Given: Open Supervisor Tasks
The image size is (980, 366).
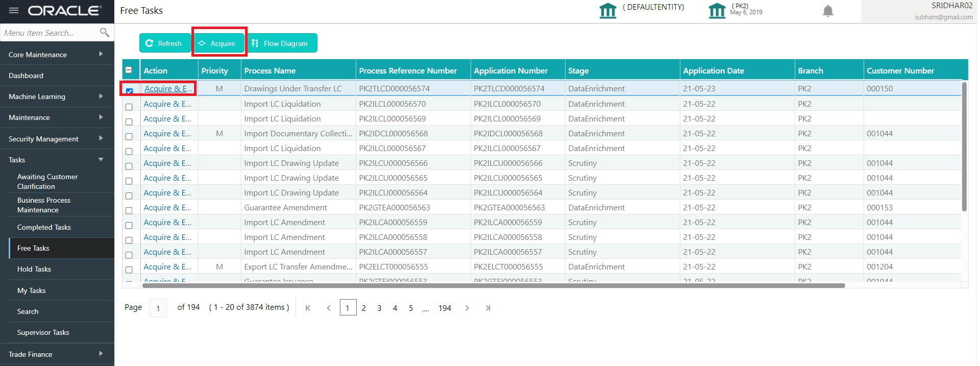Looking at the screenshot, I should point(61,332).
